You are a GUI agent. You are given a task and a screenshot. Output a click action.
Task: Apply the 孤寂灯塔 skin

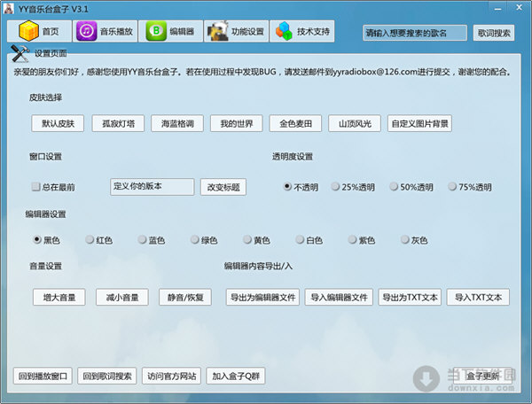click(118, 123)
